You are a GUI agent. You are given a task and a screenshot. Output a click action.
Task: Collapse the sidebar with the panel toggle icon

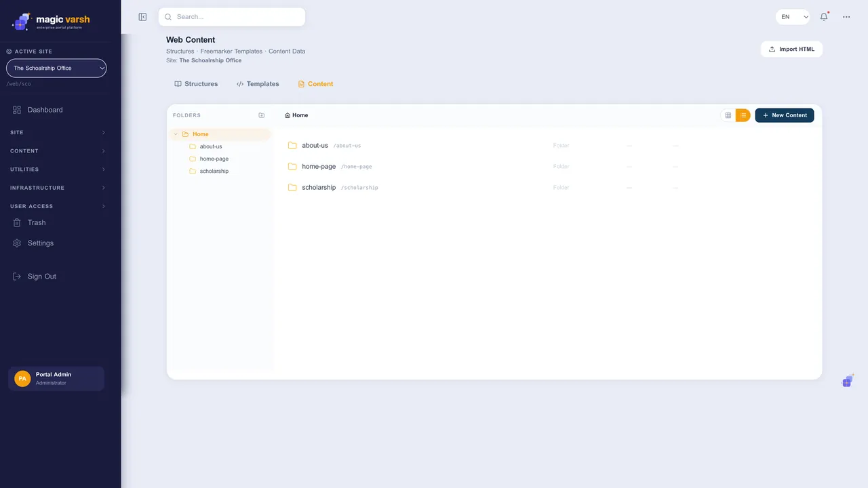click(142, 17)
